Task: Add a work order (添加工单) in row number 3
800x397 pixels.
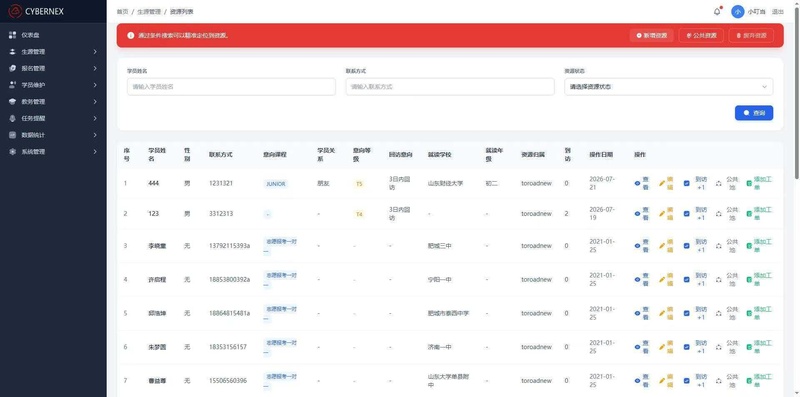Action: pos(760,246)
